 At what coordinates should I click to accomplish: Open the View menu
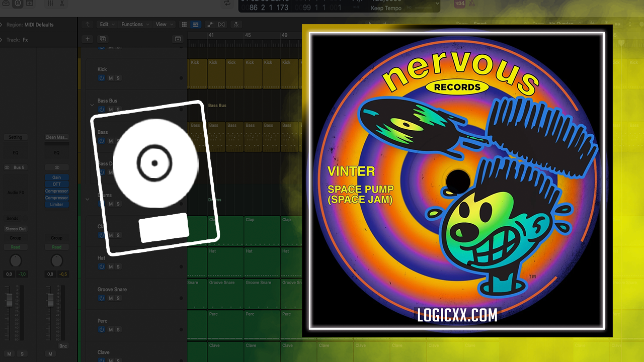(x=164, y=24)
